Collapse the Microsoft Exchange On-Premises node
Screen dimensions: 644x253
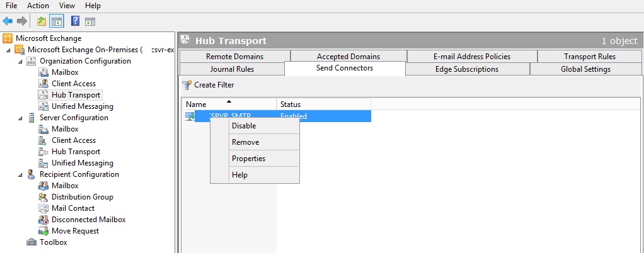tap(9, 50)
